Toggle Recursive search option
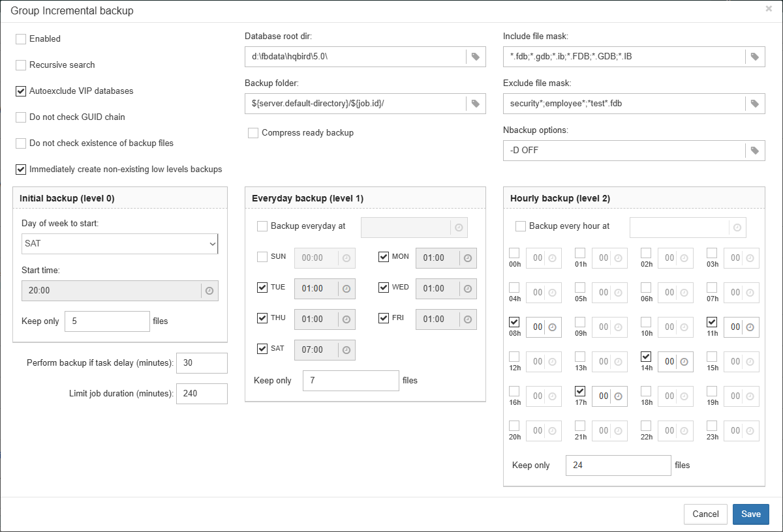783x532 pixels. tap(21, 65)
